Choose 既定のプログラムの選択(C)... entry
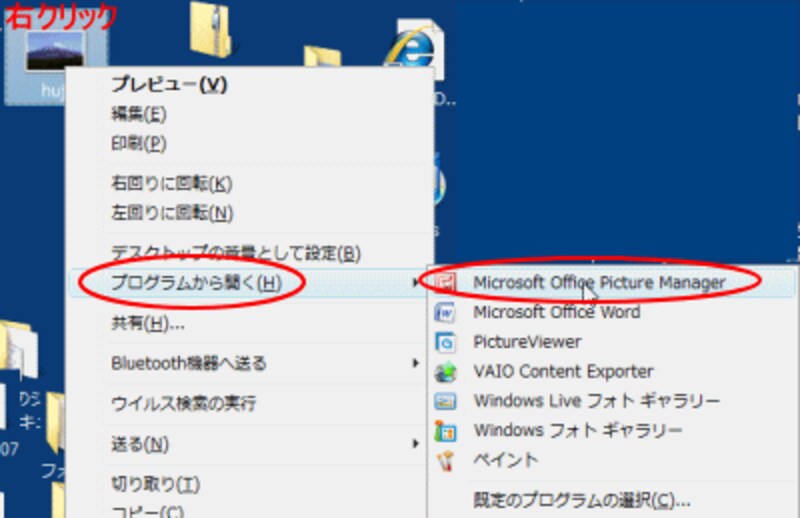 pyautogui.click(x=582, y=500)
